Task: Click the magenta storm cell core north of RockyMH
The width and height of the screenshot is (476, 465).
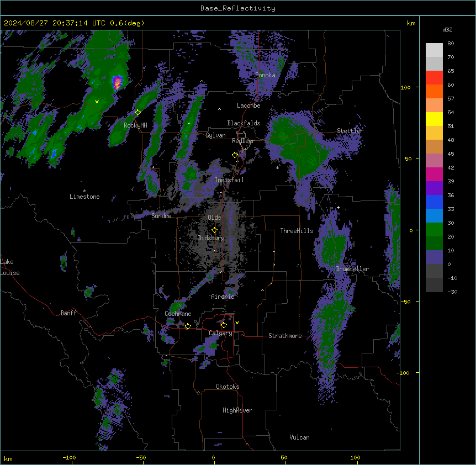Action: pyautogui.click(x=117, y=83)
